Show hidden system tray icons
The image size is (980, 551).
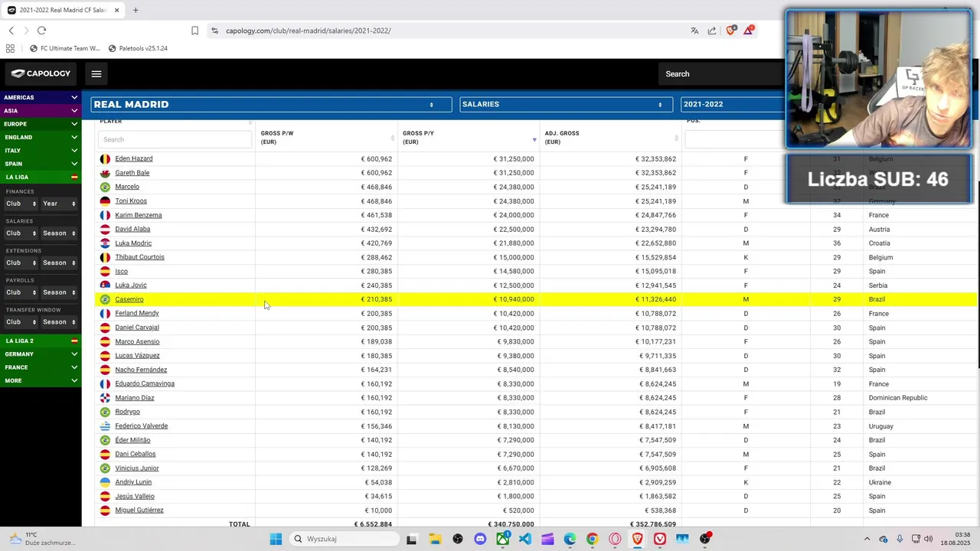click(x=867, y=539)
